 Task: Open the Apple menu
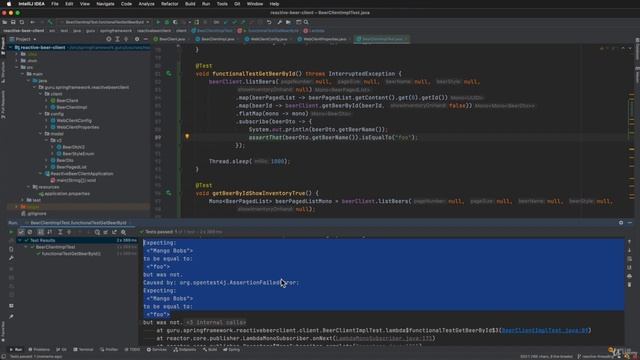point(9,4)
